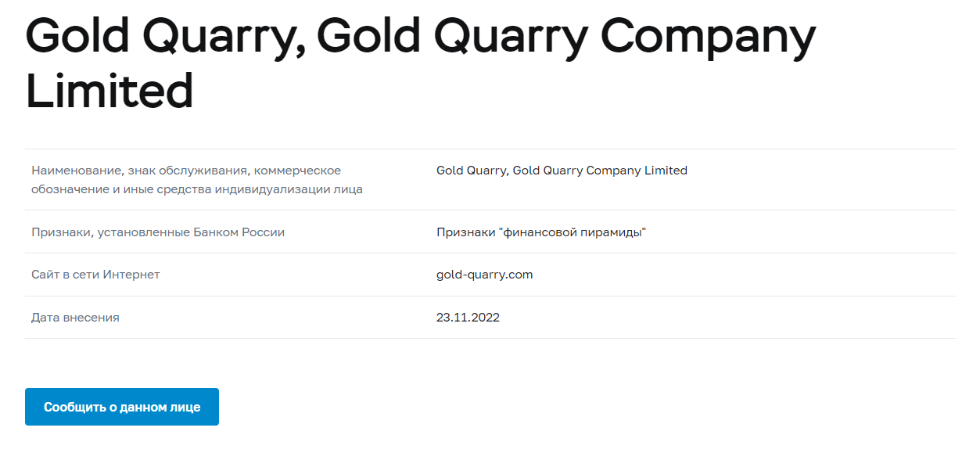Screen dimensions: 980x460
Task: Click the company name value in the table
Action: pyautogui.click(x=562, y=171)
